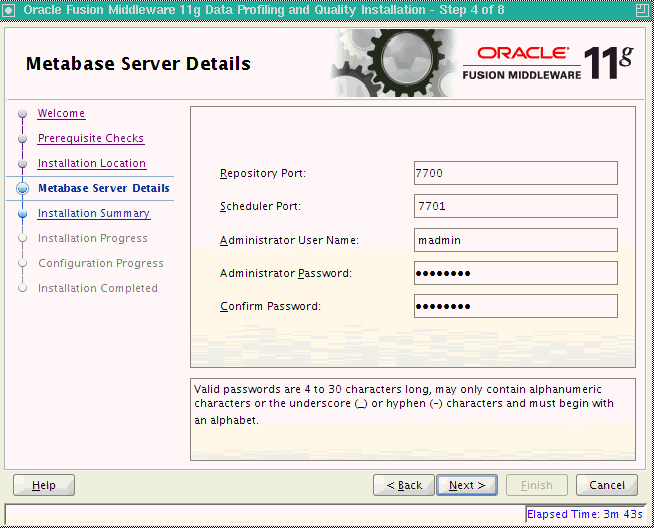Click the Elapsed Time status text
This screenshot has height=528, width=654.
(x=585, y=514)
